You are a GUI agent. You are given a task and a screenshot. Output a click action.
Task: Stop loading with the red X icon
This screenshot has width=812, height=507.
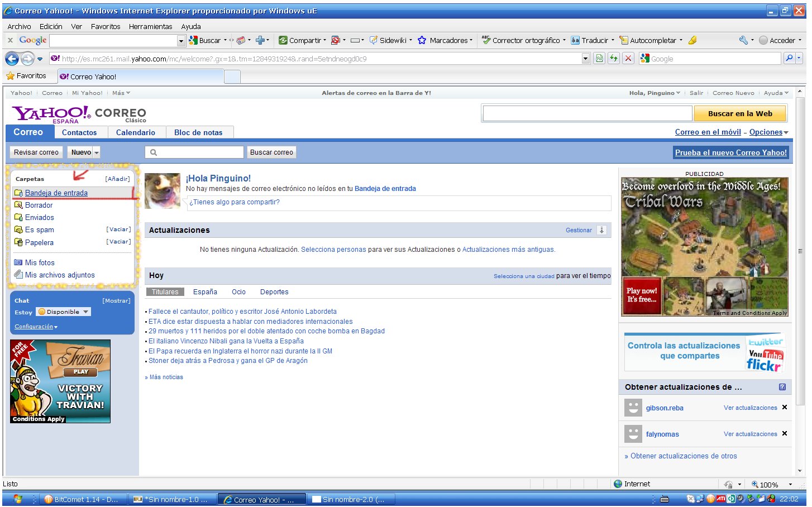coord(628,58)
